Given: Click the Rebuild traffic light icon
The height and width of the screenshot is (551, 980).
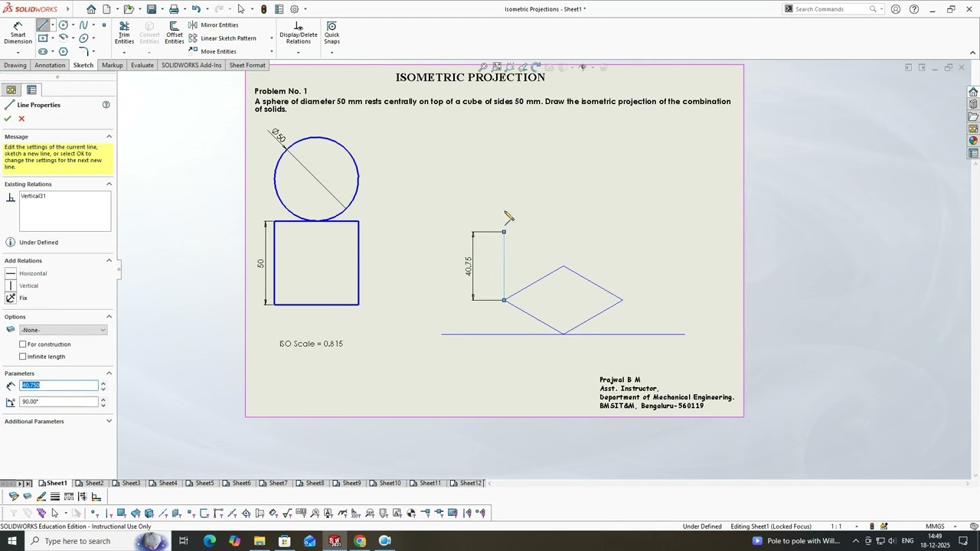Looking at the screenshot, I should tap(264, 9).
